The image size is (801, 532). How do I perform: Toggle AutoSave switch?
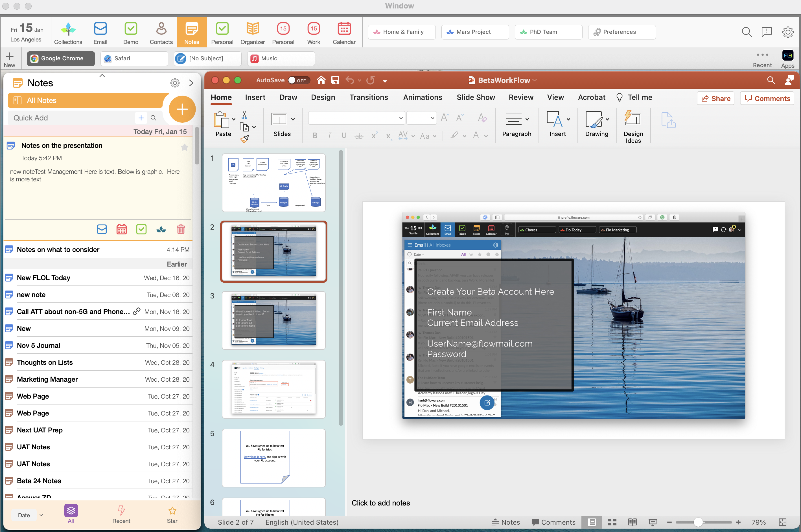299,80
